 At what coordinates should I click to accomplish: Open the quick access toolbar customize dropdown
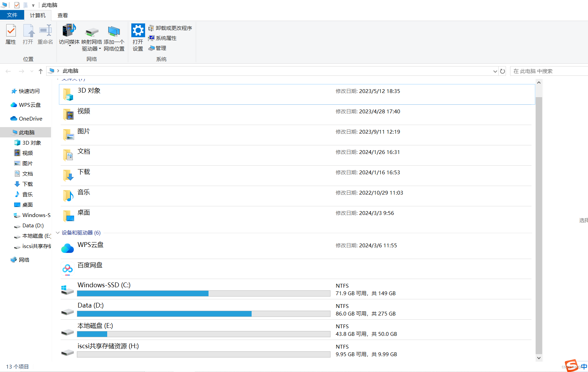33,5
